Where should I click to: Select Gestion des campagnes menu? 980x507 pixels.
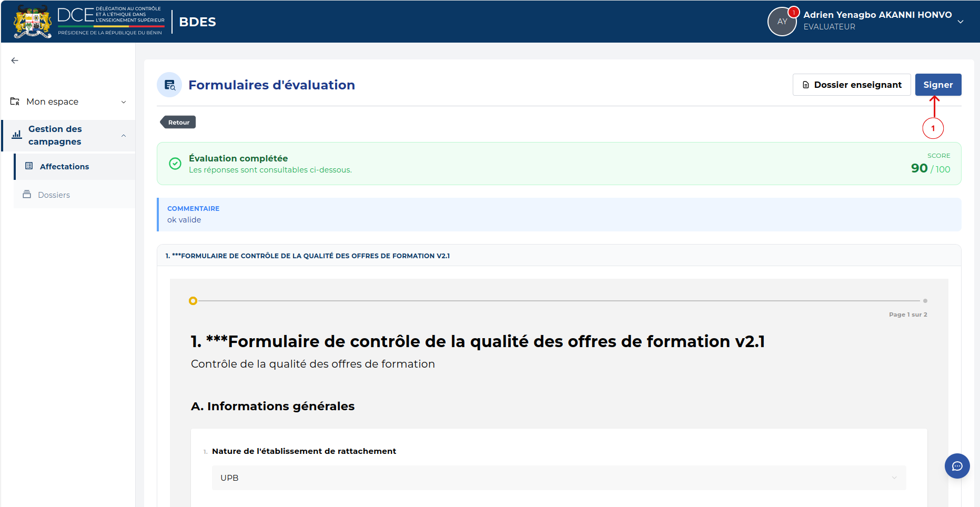[68, 136]
